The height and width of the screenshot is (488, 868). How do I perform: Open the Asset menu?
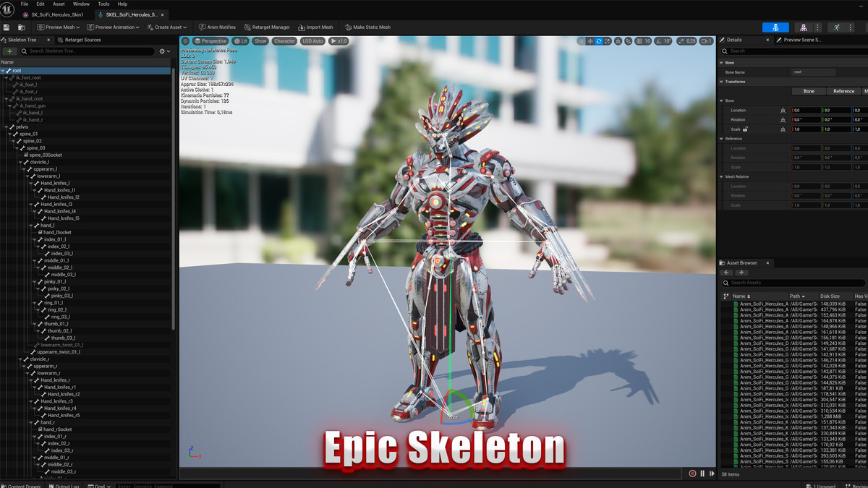pyautogui.click(x=59, y=4)
